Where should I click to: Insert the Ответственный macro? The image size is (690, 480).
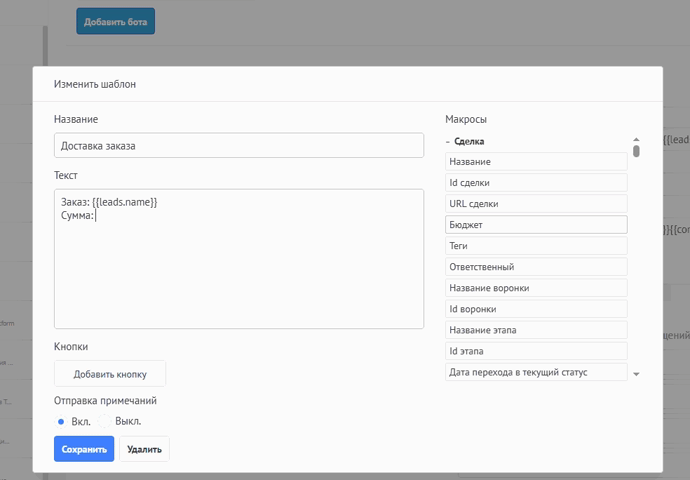pos(536,267)
